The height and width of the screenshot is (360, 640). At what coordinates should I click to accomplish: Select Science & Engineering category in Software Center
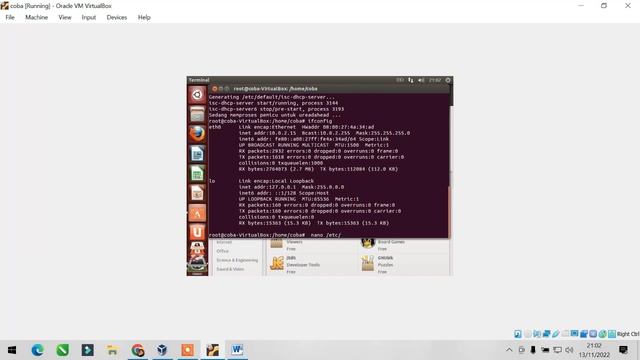237,260
